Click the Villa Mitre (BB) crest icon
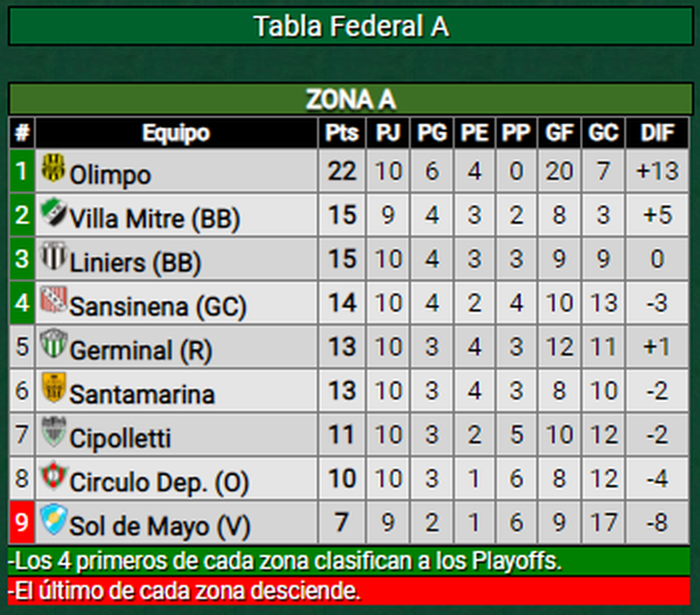The height and width of the screenshot is (615, 700). [x=53, y=214]
